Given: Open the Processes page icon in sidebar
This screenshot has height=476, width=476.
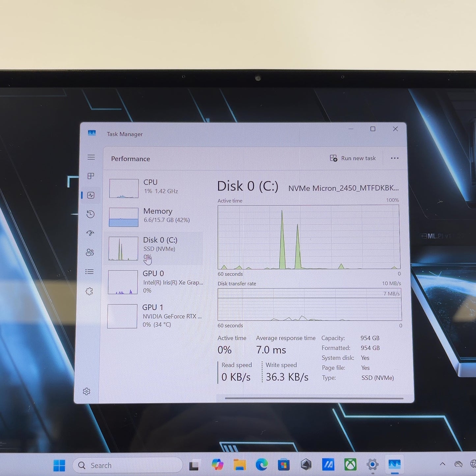Looking at the screenshot, I should pyautogui.click(x=91, y=176).
